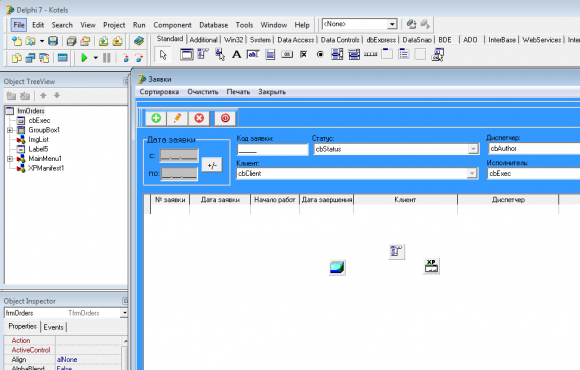
Task: Open the File menu
Action: (19, 25)
